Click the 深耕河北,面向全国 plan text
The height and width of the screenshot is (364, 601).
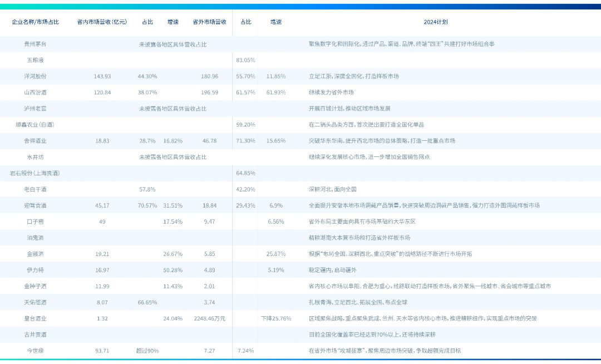(333, 189)
